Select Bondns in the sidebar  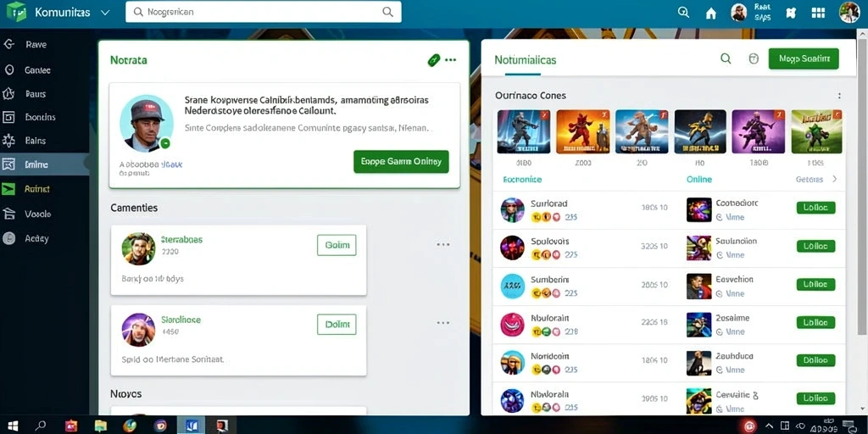tap(44, 117)
